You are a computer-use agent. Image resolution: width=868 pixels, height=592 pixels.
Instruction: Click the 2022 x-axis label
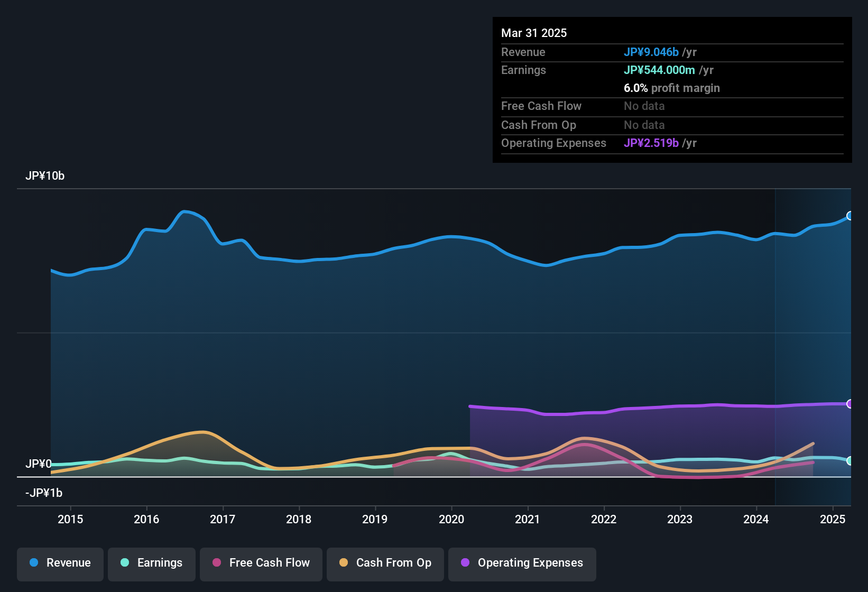pyautogui.click(x=604, y=519)
